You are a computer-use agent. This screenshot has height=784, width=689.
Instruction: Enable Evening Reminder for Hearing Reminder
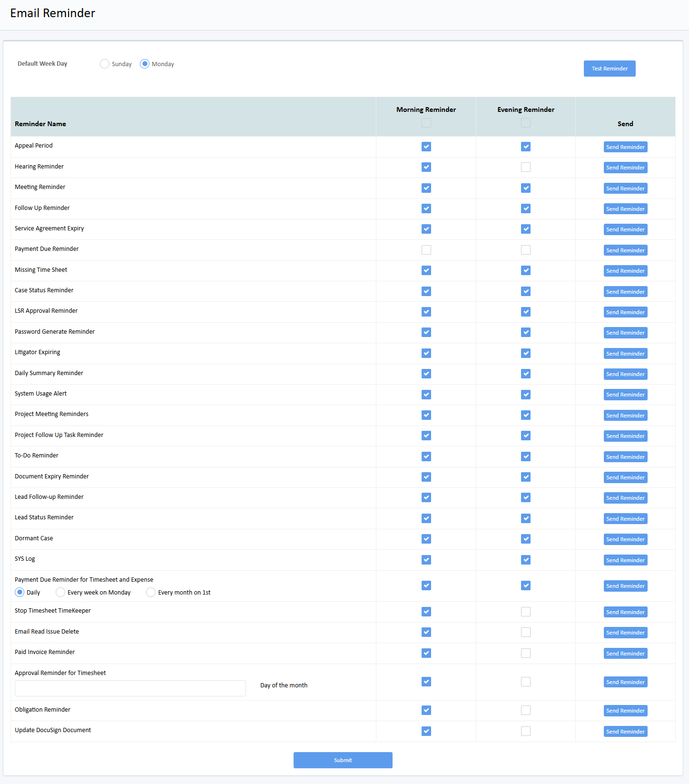pyautogui.click(x=526, y=167)
